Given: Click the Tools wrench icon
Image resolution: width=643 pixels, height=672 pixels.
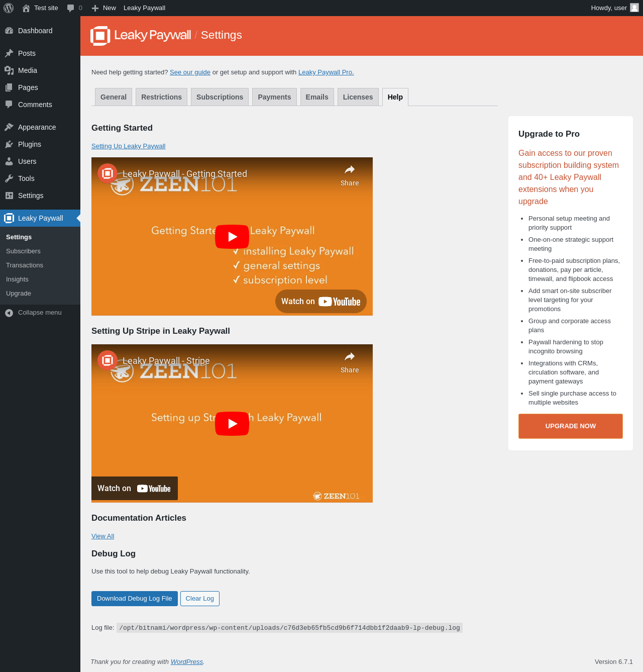Looking at the screenshot, I should click(x=9, y=178).
